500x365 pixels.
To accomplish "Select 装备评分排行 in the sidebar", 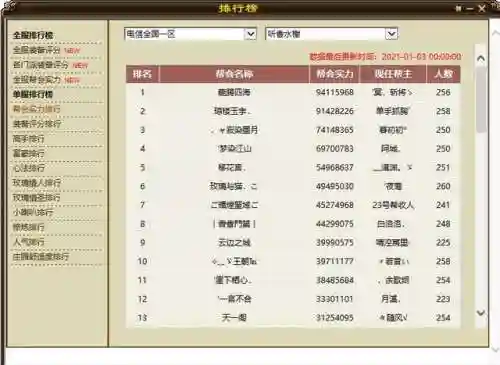I will 37,124.
